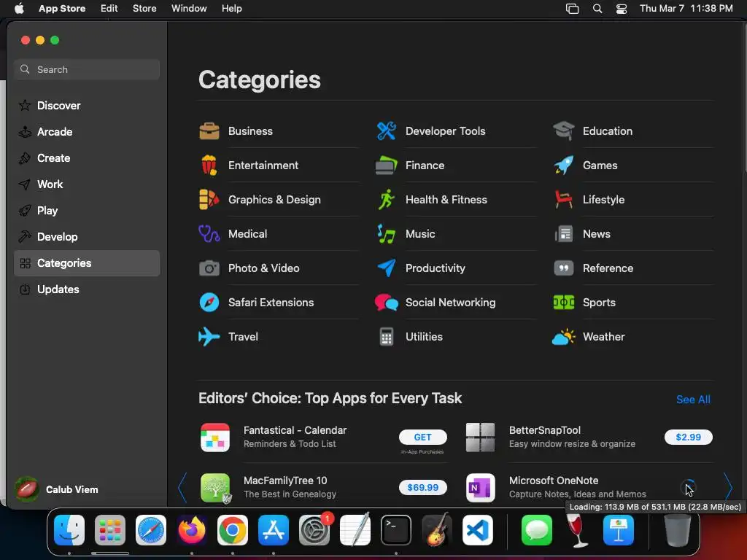Open the Entertainment popcorn icon
Viewport: 747px width, 560px height.
(x=209, y=166)
